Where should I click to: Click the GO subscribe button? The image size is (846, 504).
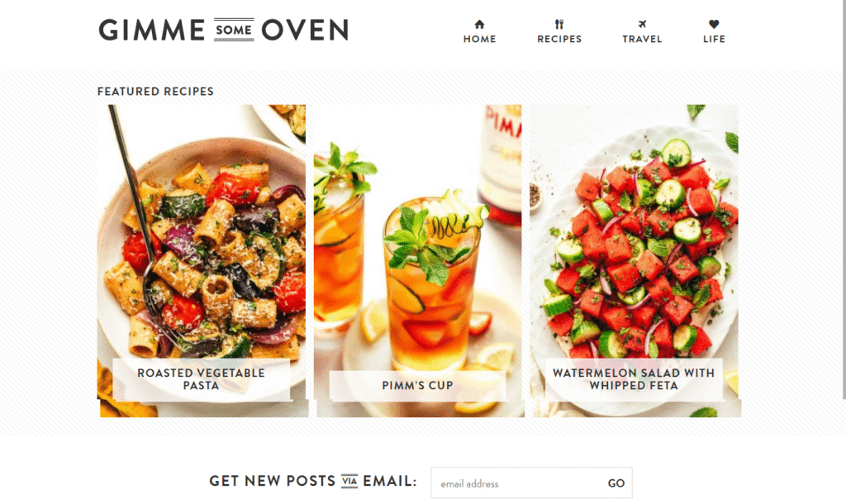[x=616, y=483]
